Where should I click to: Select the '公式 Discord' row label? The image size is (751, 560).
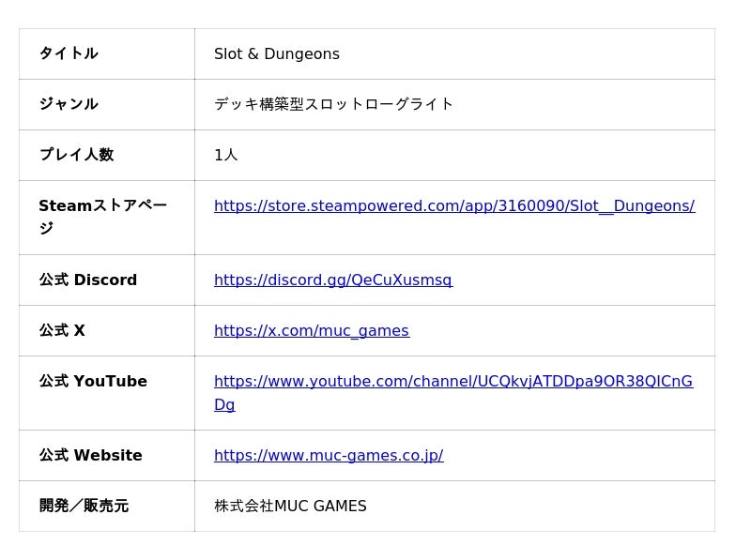pyautogui.click(x=87, y=280)
